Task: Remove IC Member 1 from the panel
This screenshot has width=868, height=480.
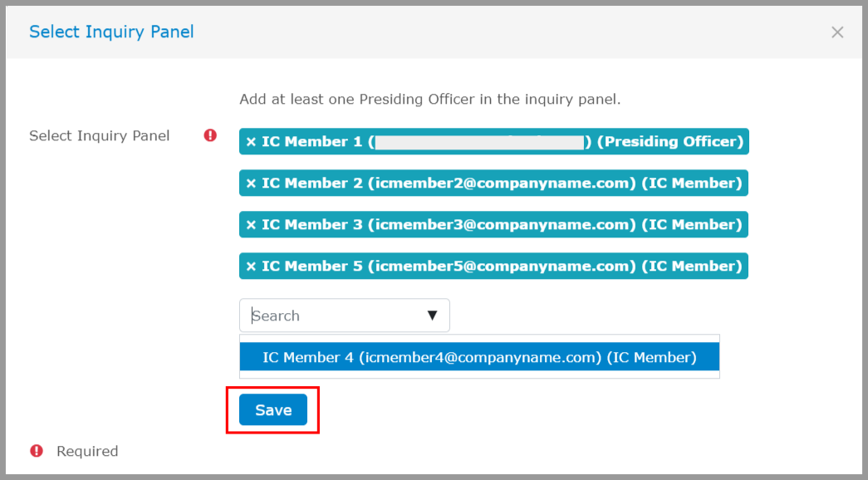Action: click(x=251, y=142)
